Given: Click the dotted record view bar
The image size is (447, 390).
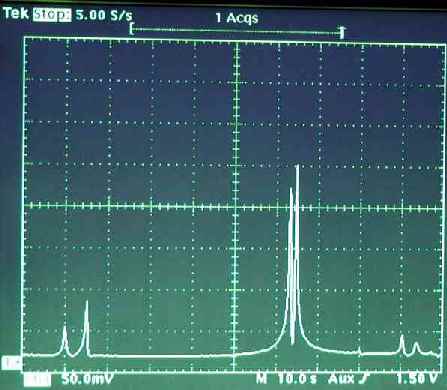Looking at the screenshot, I should 237,30.
